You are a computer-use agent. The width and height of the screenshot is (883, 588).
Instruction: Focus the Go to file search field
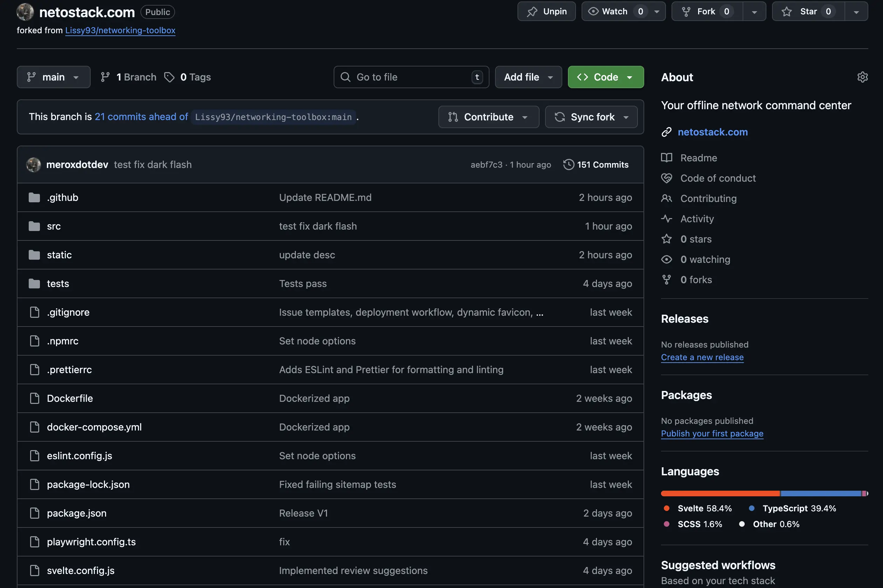pos(411,77)
